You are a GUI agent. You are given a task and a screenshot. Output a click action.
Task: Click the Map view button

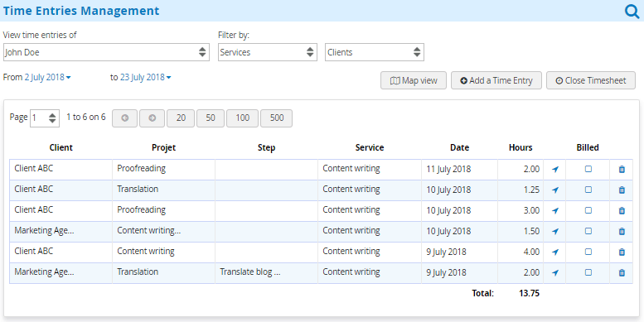[x=414, y=80]
